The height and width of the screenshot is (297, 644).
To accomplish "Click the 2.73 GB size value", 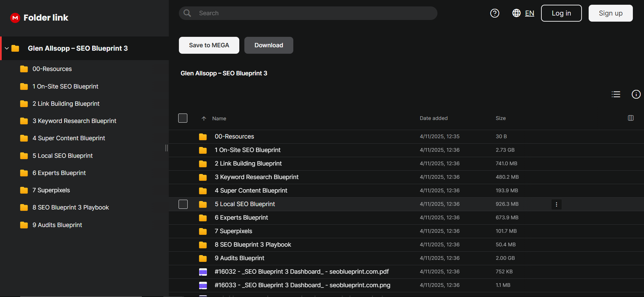I will (505, 150).
